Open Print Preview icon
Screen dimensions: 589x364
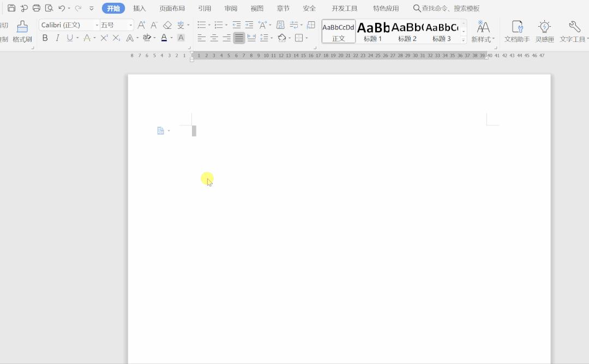(49, 8)
